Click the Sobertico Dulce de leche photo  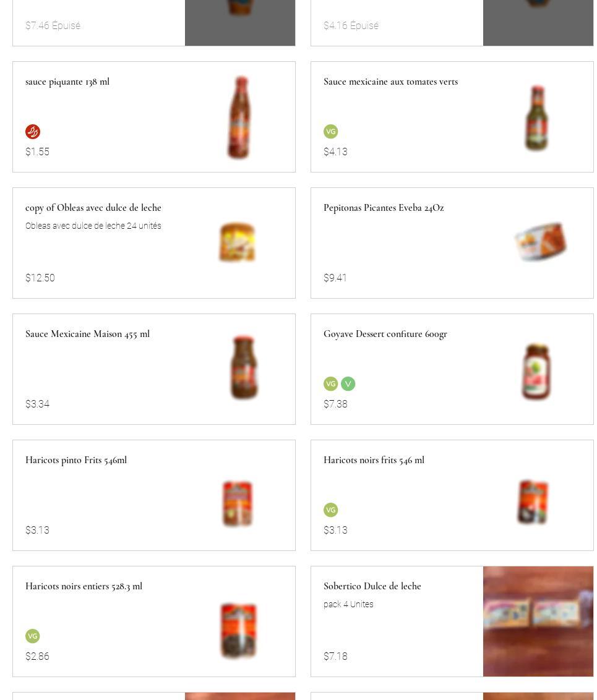pyautogui.click(x=538, y=621)
